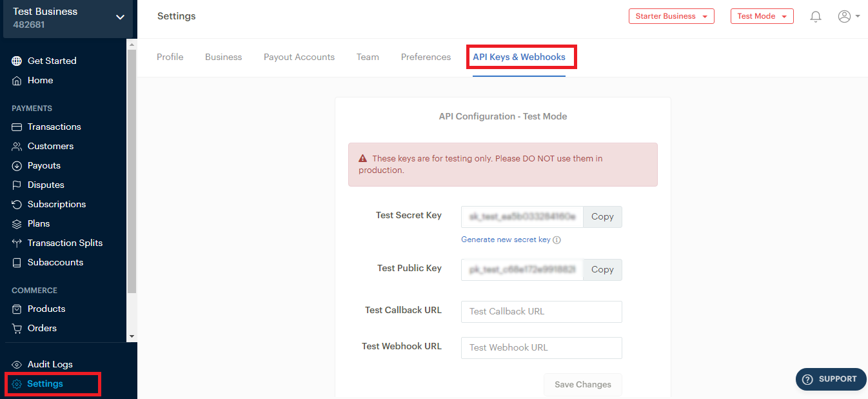Click the Test Callback URL field
This screenshot has height=399, width=868.
(x=541, y=312)
